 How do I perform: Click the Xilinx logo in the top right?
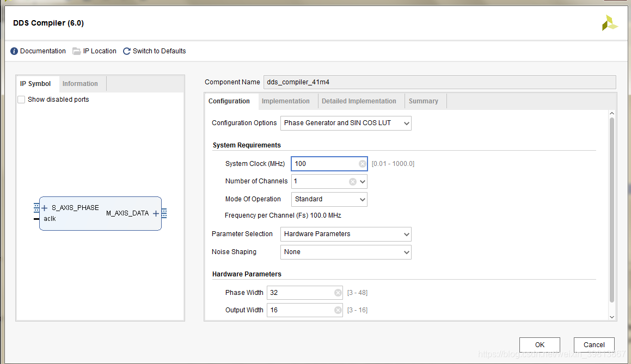[x=609, y=23]
